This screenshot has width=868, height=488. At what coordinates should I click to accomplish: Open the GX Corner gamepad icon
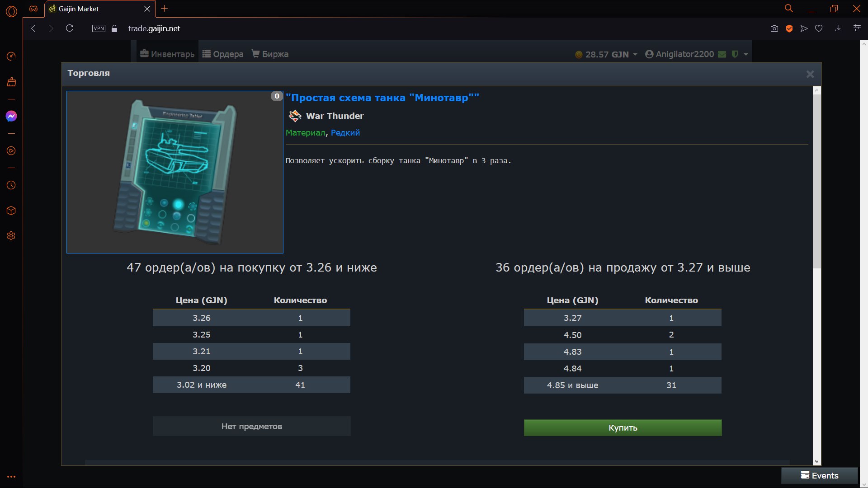(x=33, y=9)
